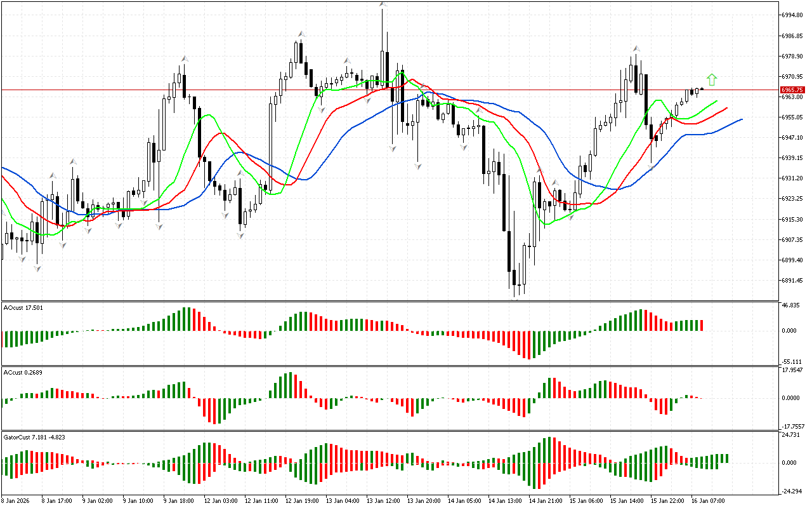The image size is (812, 508).
Task: Select the up fractal above the 13 Jan 12:00 spike
Action: (x=383, y=4)
